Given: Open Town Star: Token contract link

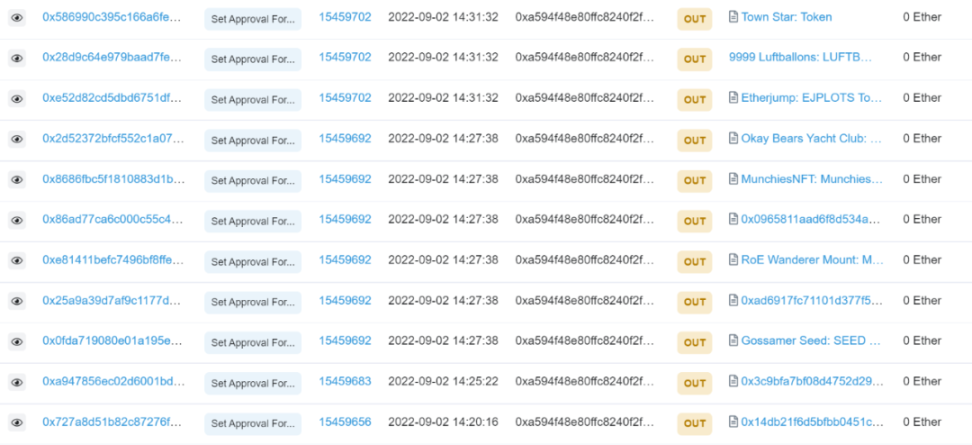Looking at the screenshot, I should [x=787, y=17].
